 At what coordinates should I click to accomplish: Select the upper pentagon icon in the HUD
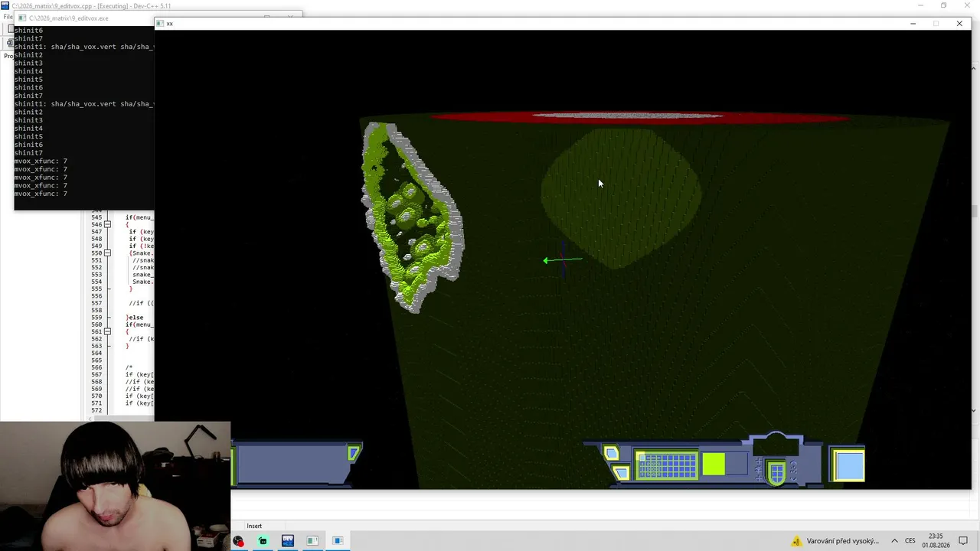[611, 454]
